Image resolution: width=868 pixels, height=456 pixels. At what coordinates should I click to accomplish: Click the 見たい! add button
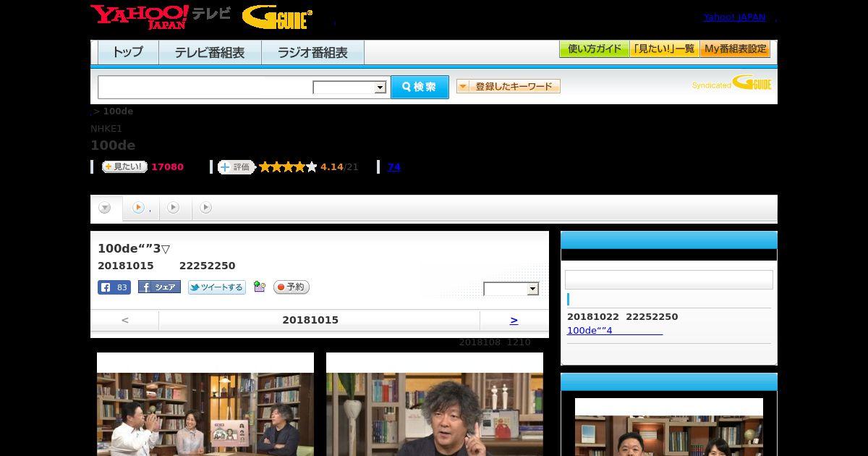click(124, 166)
